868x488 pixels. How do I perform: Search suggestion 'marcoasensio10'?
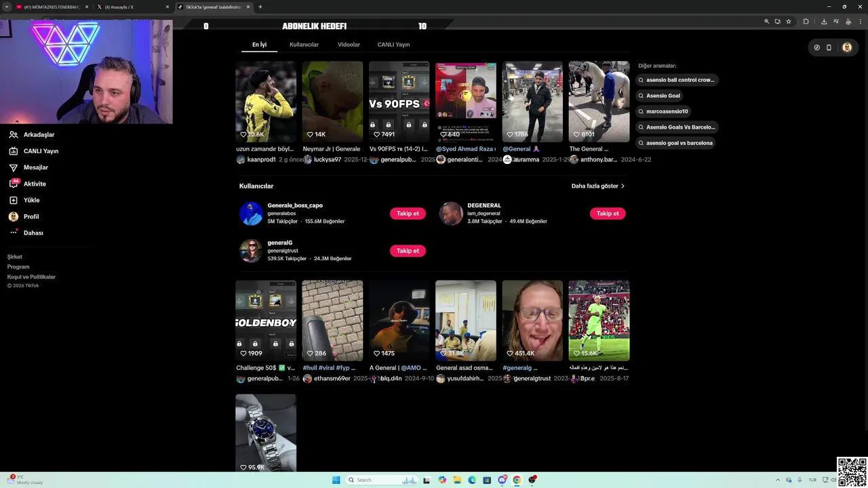663,111
